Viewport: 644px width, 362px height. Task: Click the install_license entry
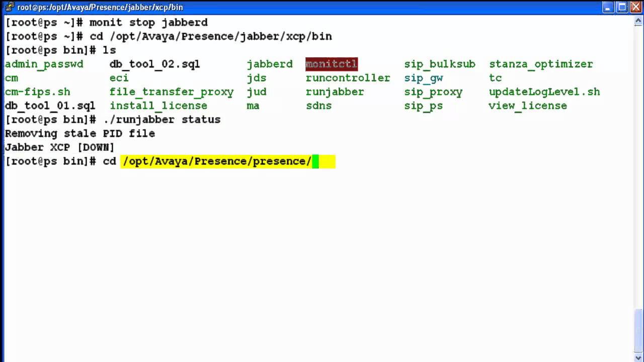pos(158,106)
